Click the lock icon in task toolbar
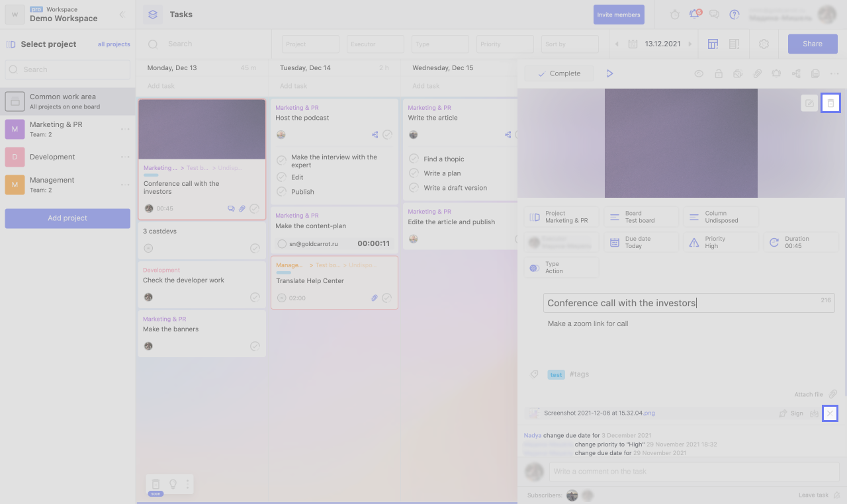Viewport: 847px width, 504px height. [x=718, y=74]
